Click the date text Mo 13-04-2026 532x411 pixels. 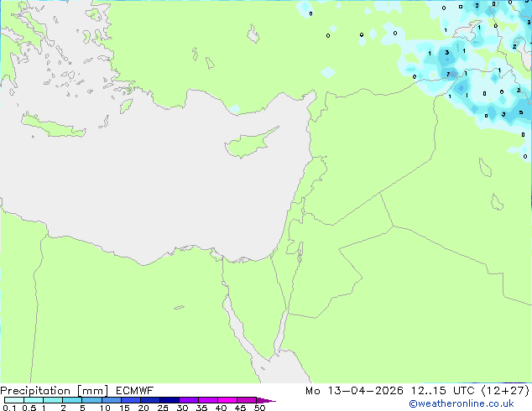click(x=354, y=391)
